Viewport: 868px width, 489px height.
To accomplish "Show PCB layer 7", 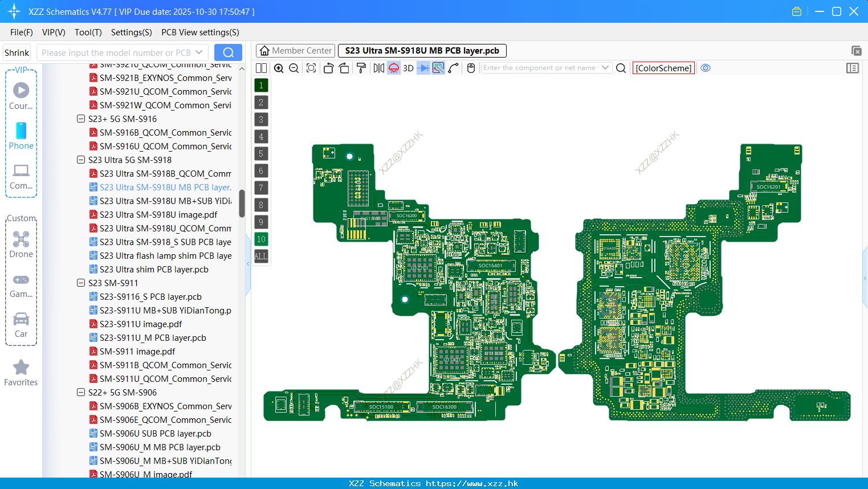I will (261, 188).
